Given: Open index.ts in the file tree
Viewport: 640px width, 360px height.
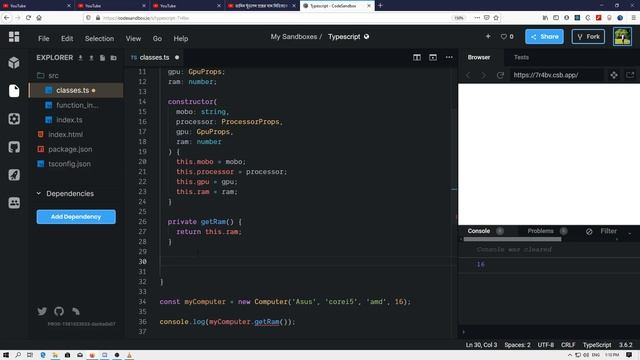Looking at the screenshot, I should click(x=76, y=120).
